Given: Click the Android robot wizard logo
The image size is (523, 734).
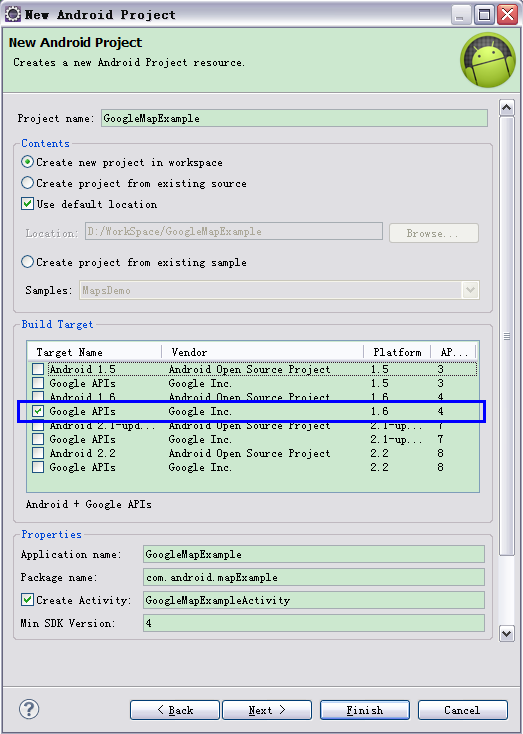Looking at the screenshot, I should (x=488, y=60).
